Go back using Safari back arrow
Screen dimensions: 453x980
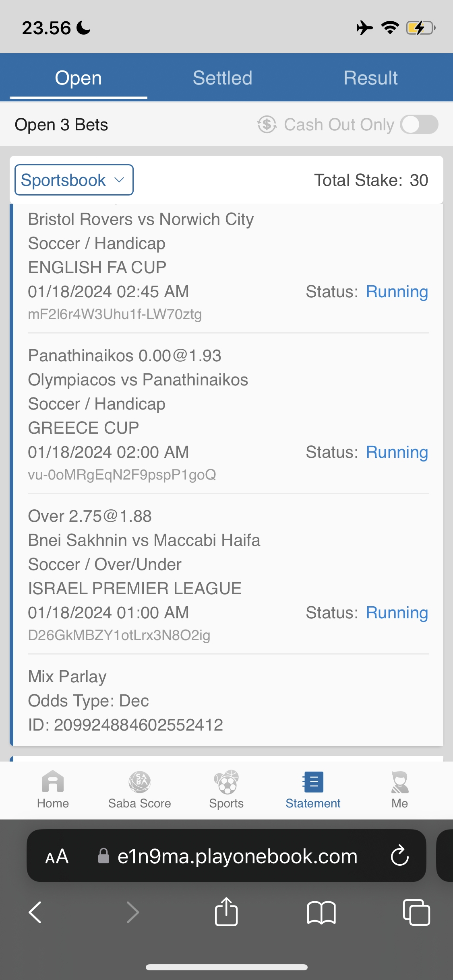35,912
